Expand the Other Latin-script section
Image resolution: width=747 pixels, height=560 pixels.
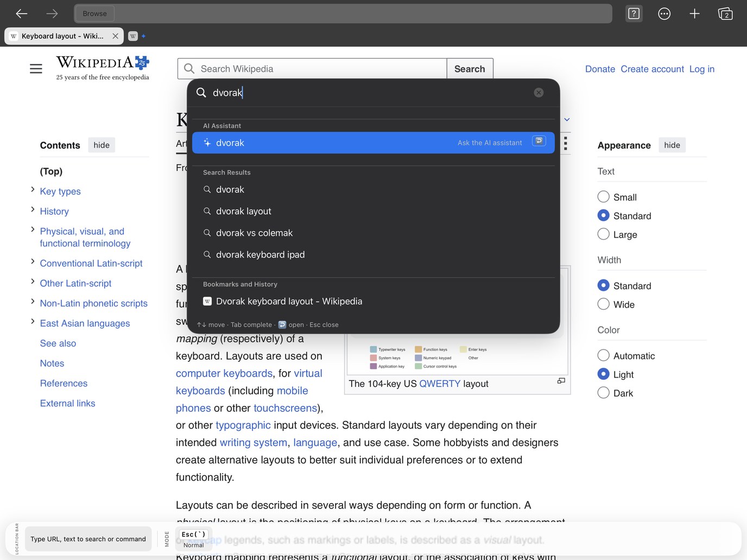tap(33, 282)
